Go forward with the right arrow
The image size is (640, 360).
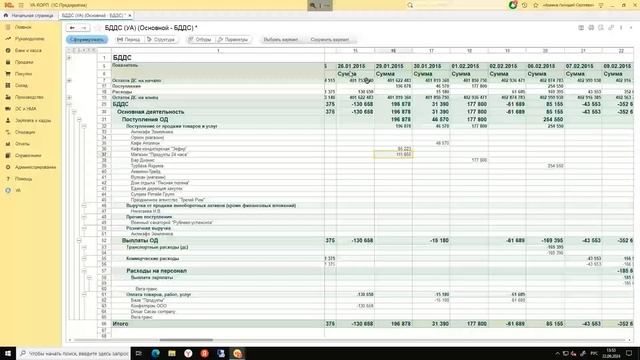tap(84, 28)
